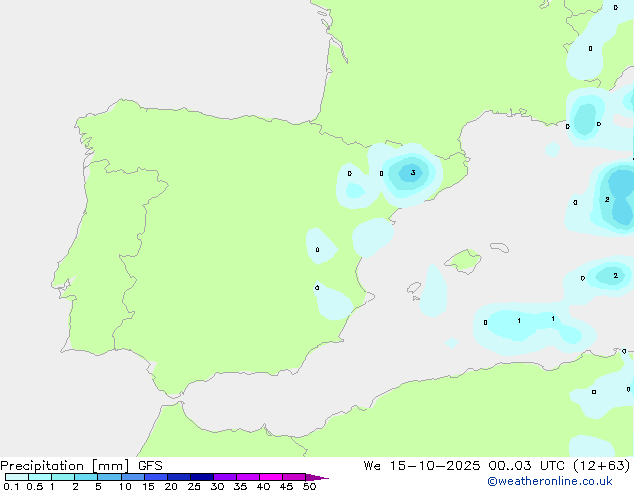Select the 25–30 mm navy legend swatch
This screenshot has width=634, height=490.
pyautogui.click(x=202, y=477)
